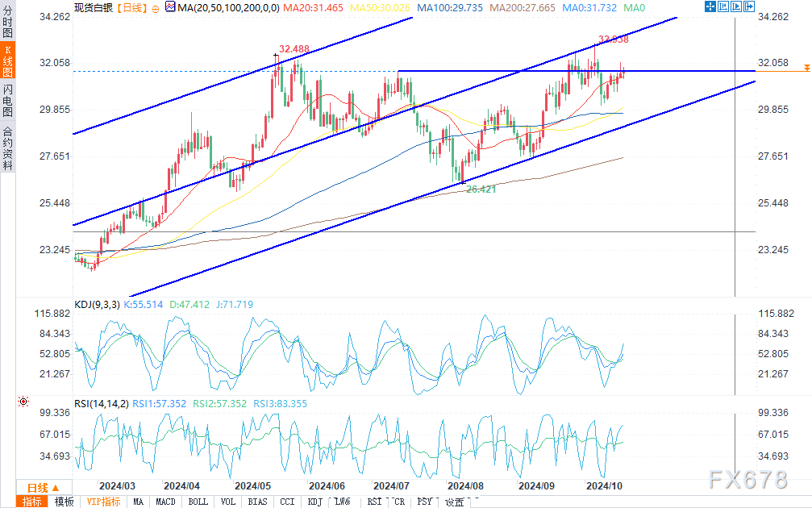This screenshot has height=508, width=812.
Task: Click the orange circle-plus icon beside 日线
Action: click(156, 8)
